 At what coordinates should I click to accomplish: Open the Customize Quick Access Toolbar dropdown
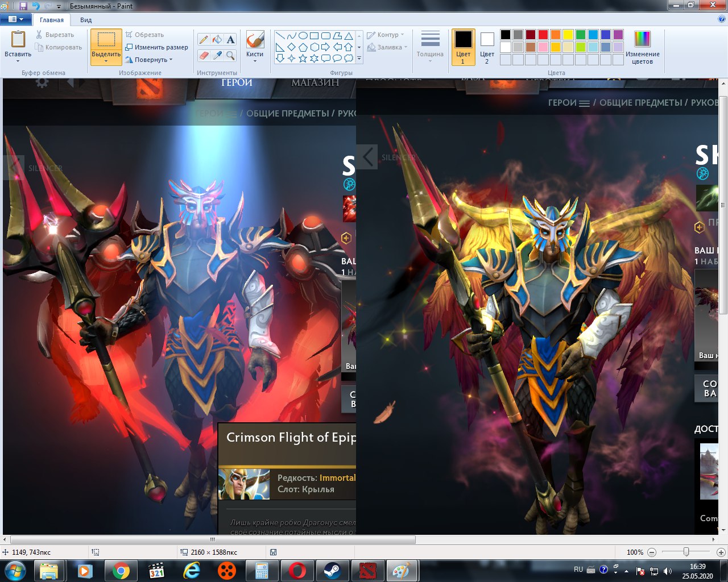(59, 7)
